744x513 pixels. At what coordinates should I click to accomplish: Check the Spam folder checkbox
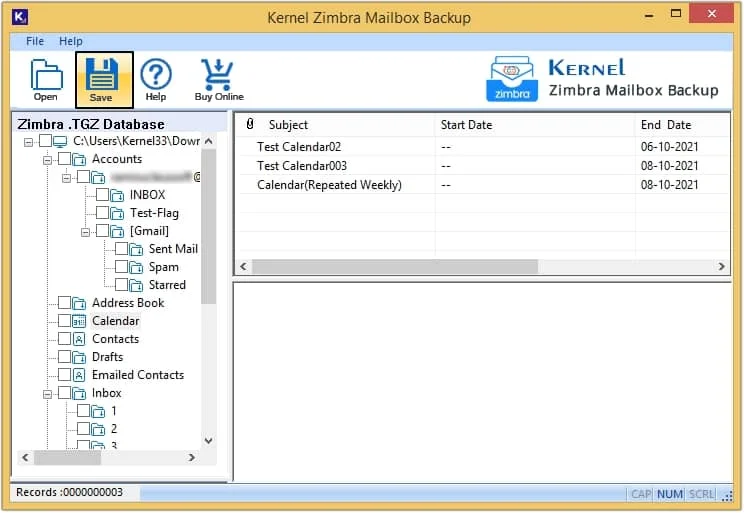point(121,267)
